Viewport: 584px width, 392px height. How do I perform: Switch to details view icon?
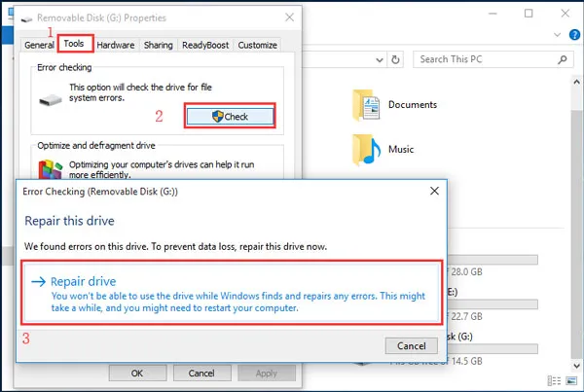(x=554, y=380)
